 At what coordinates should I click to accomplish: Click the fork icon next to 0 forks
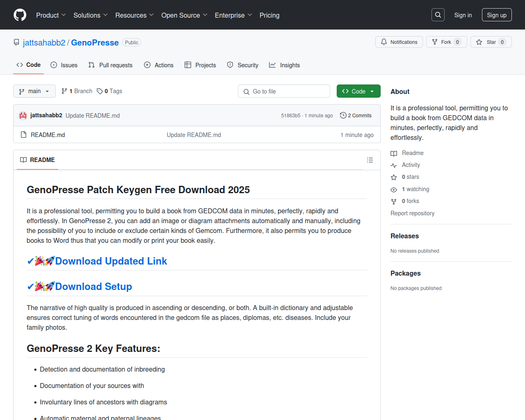pyautogui.click(x=394, y=201)
